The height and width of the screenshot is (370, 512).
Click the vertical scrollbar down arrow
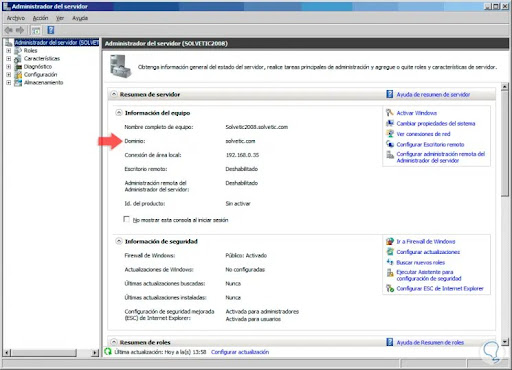click(505, 342)
